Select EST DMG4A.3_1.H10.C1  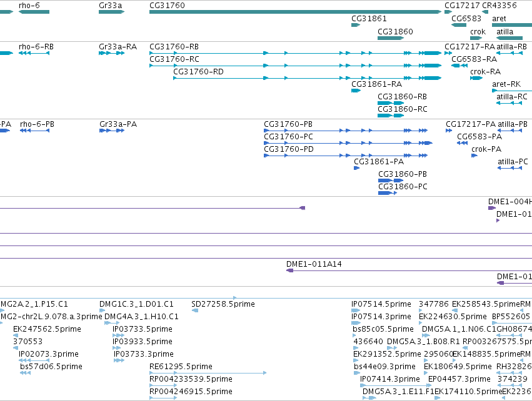[x=141, y=317]
